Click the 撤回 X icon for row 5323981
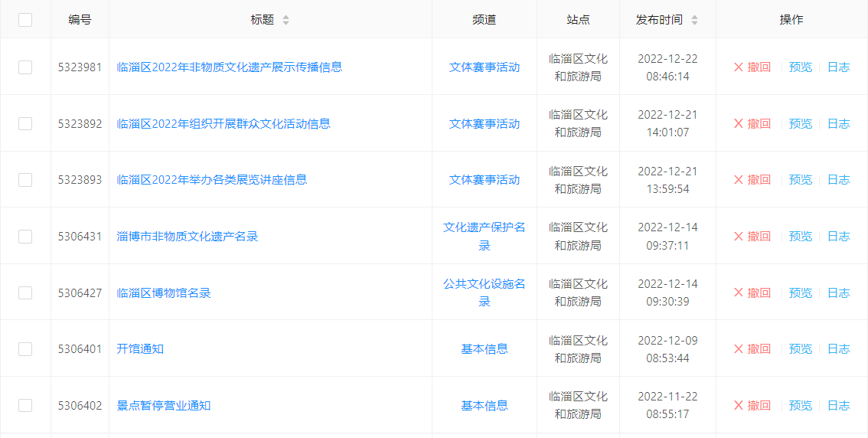 [739, 67]
